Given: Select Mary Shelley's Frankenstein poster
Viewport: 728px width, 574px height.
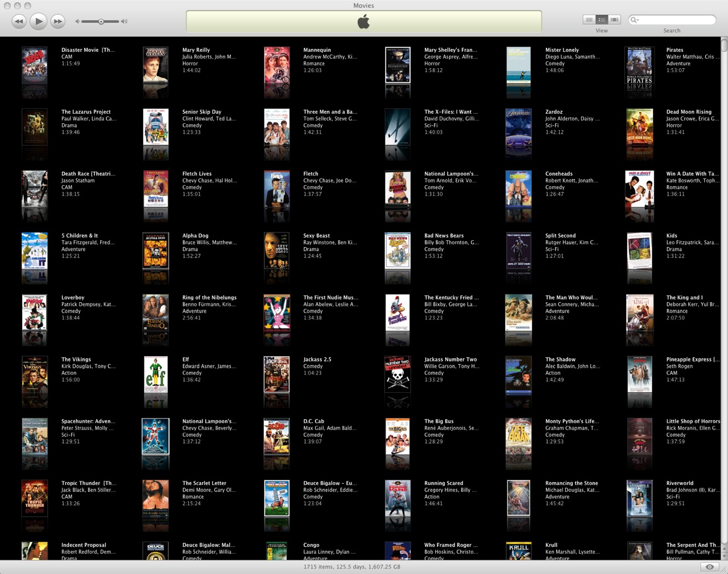Looking at the screenshot, I should click(398, 65).
